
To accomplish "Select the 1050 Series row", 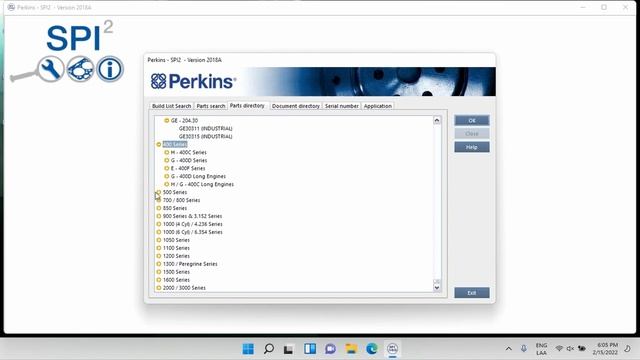I will [176, 240].
